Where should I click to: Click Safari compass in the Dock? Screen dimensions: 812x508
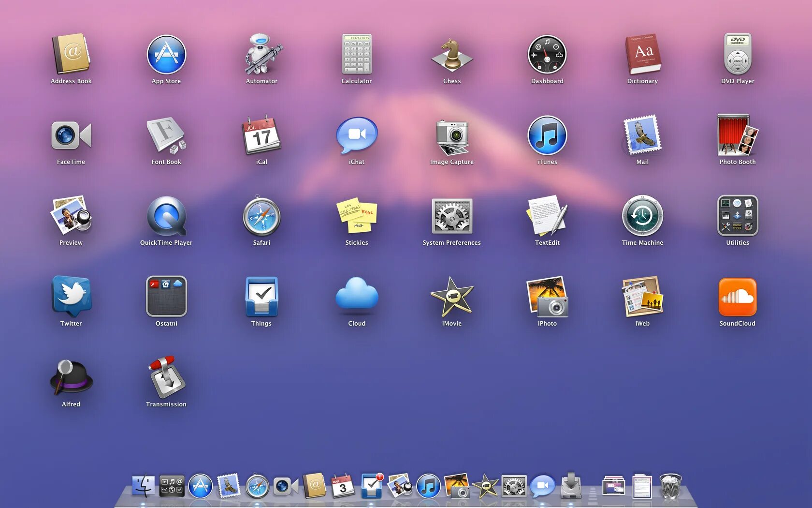[257, 486]
